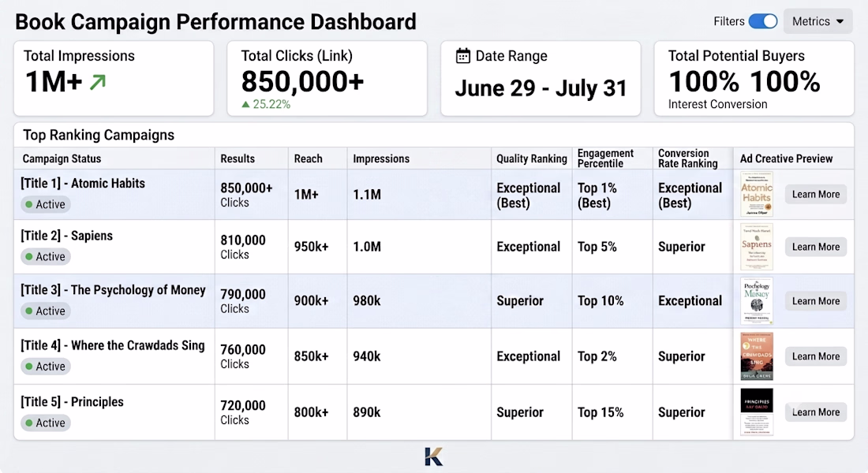Click the 'Top 2%' engagement percentile cell
This screenshot has width=868, height=473.
click(x=597, y=356)
